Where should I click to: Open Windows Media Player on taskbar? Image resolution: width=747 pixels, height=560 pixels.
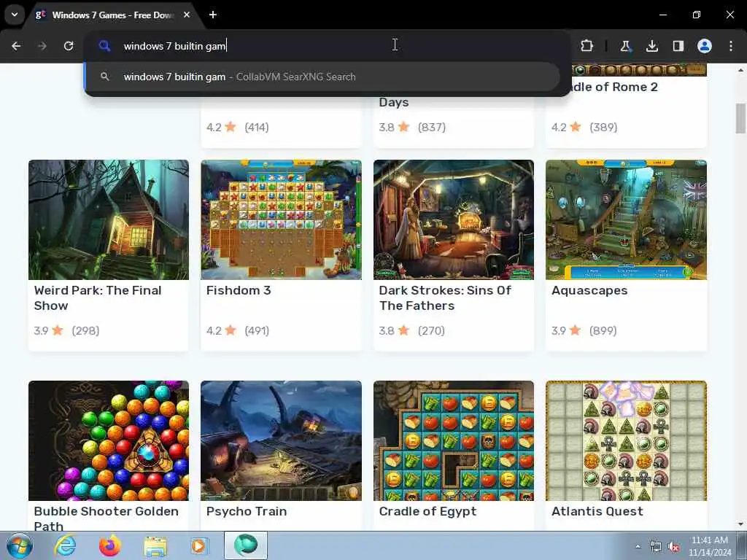pyautogui.click(x=199, y=545)
